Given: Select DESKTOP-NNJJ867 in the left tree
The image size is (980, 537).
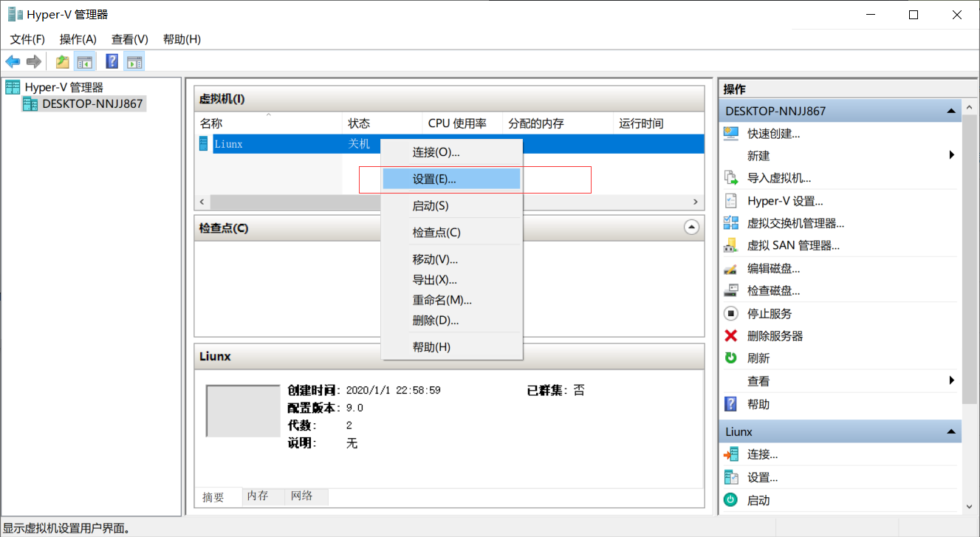Looking at the screenshot, I should (92, 104).
